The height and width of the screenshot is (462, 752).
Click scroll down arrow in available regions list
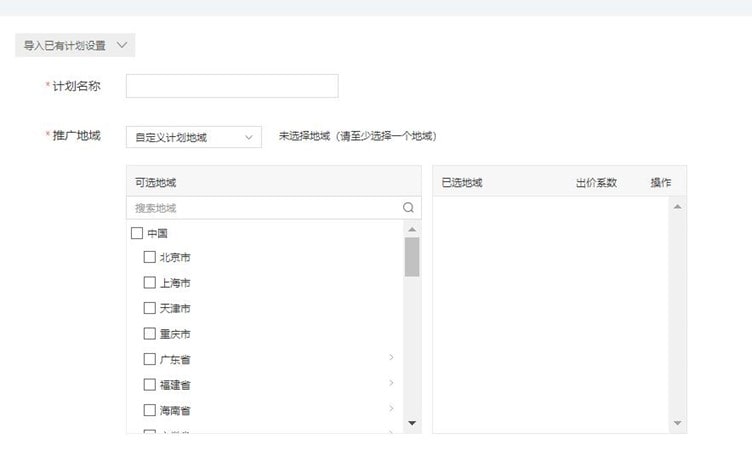[412, 424]
